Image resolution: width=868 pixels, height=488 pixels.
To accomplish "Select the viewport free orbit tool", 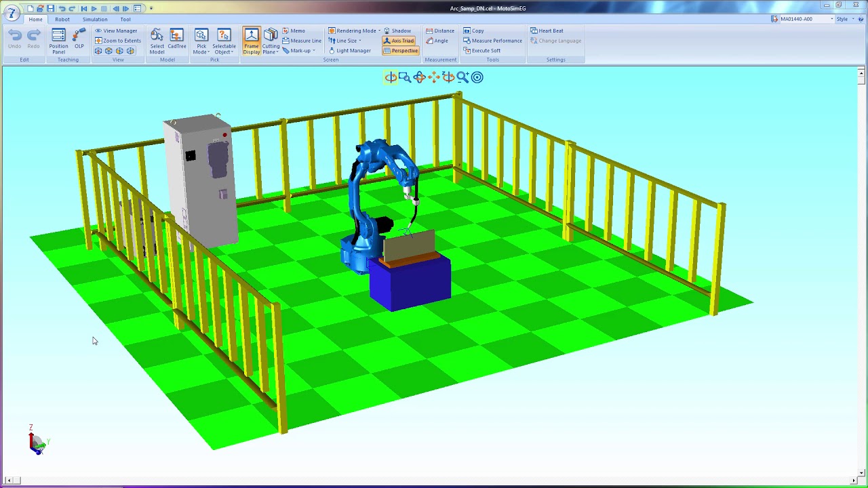I will click(x=419, y=77).
